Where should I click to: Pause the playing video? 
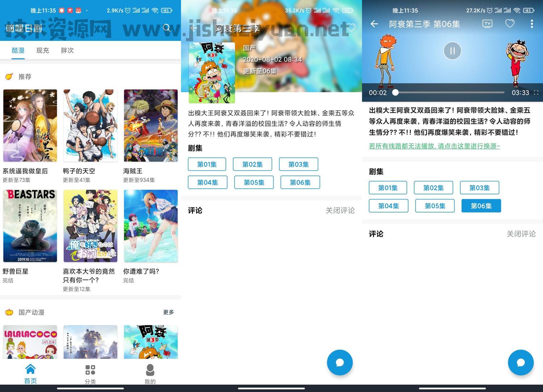(x=452, y=51)
